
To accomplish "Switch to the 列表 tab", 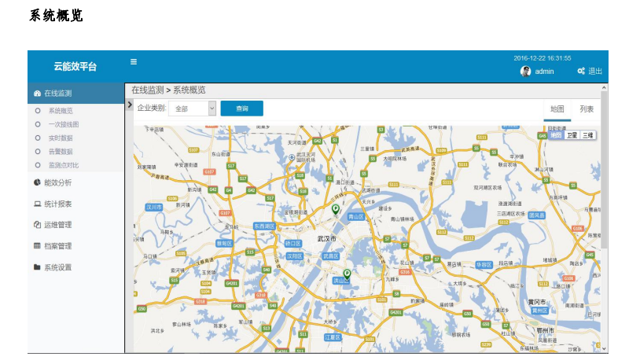I will (x=587, y=109).
